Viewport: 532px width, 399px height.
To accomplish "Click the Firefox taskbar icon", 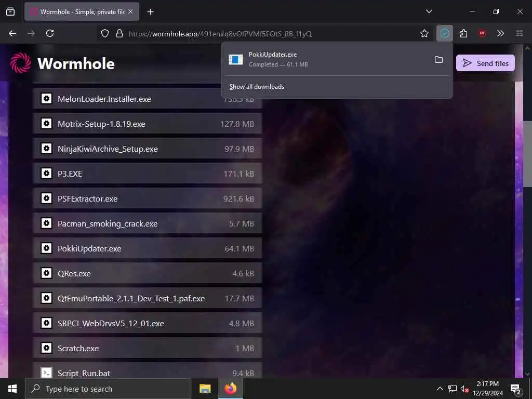I will click(x=230, y=389).
